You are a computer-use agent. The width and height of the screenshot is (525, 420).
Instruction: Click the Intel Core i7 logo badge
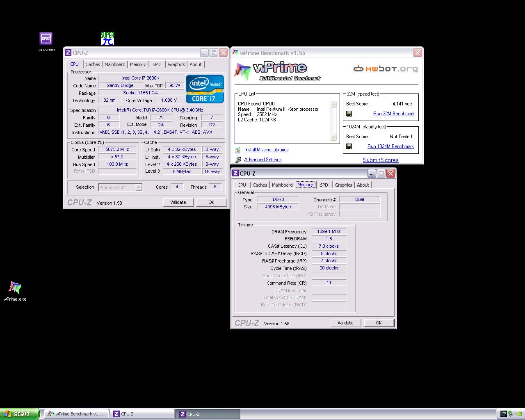[x=205, y=89]
